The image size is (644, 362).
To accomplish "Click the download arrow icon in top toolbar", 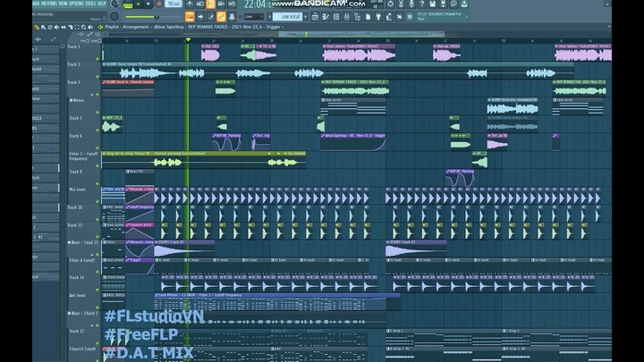I will click(x=464, y=4).
